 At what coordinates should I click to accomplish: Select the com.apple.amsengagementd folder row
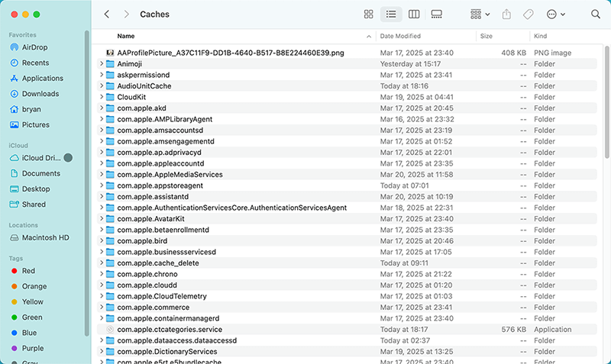(x=347, y=141)
